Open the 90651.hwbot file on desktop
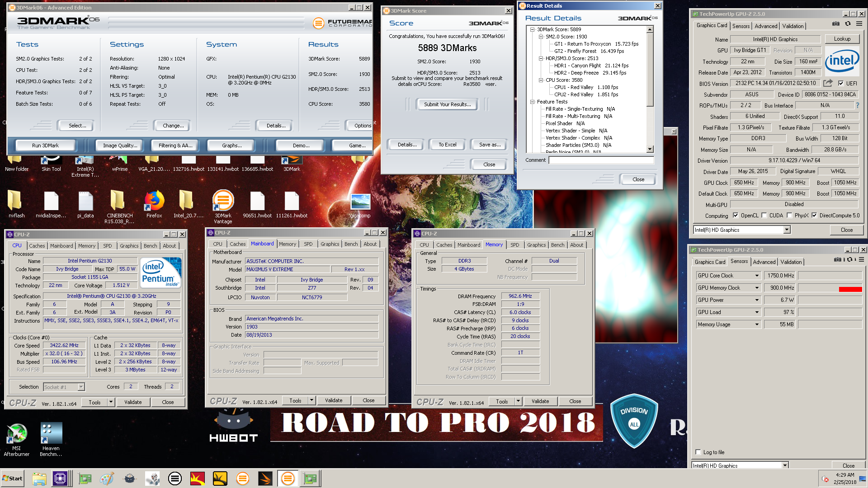Image resolution: width=868 pixels, height=488 pixels. (x=257, y=204)
